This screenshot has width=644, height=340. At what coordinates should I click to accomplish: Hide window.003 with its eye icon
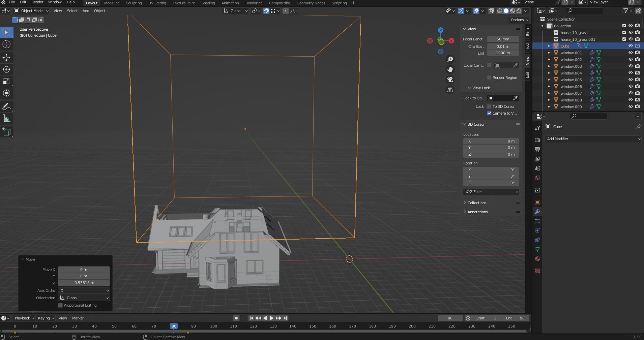630,66
